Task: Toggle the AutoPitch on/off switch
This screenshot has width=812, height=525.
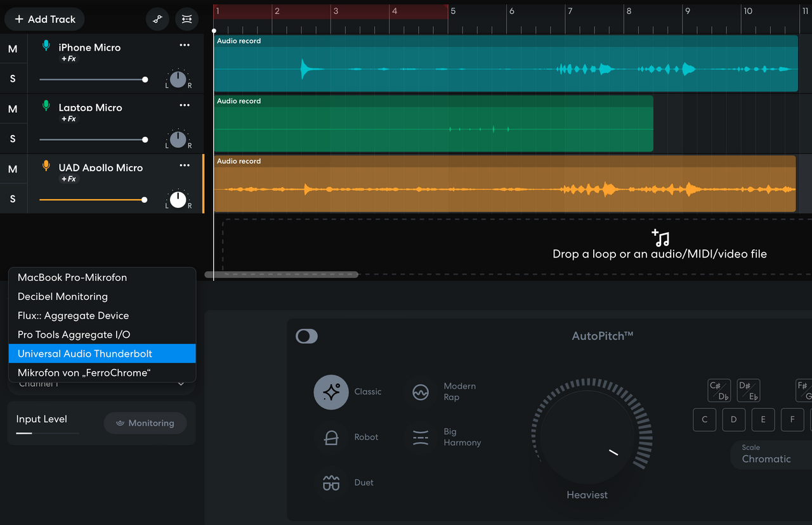Action: pos(306,336)
